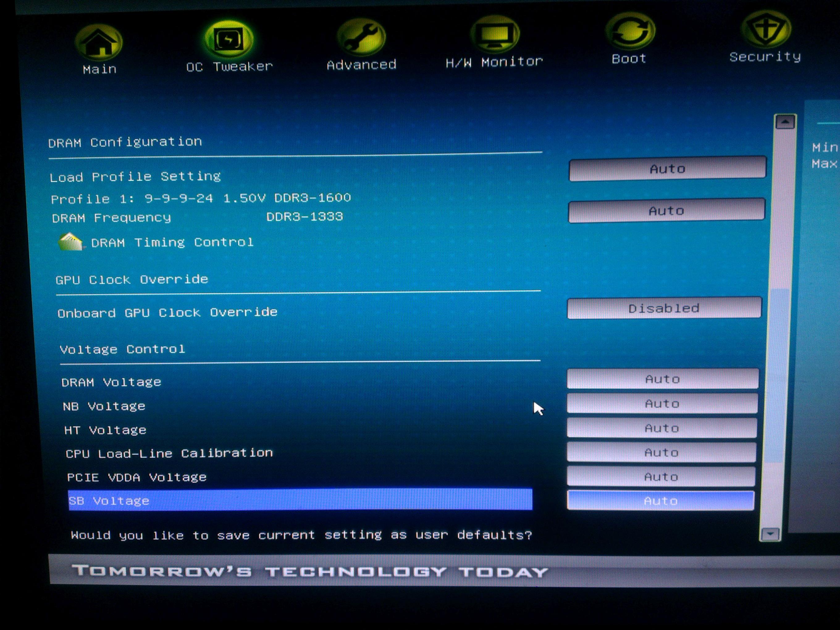Open the Advanced wrench icon
Image resolution: width=840 pixels, height=630 pixels.
coord(361,38)
